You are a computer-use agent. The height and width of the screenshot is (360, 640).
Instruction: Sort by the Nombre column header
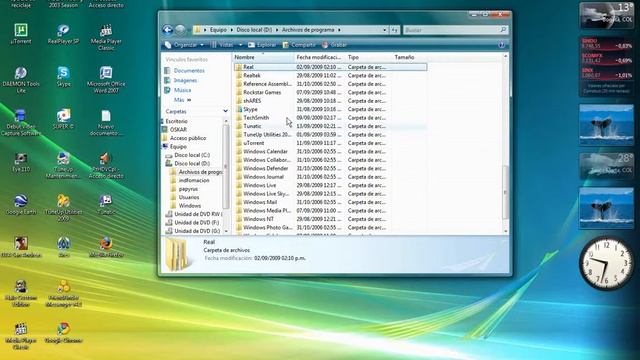point(263,57)
